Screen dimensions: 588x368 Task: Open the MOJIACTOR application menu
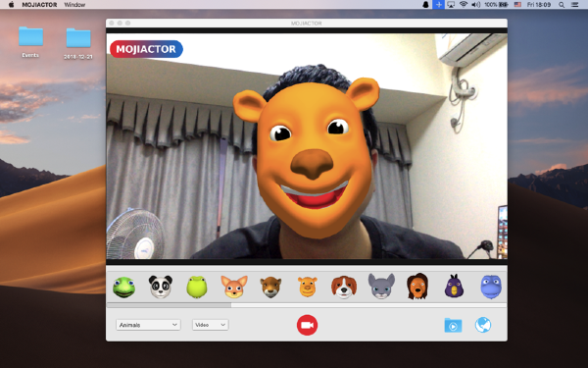pyautogui.click(x=39, y=5)
